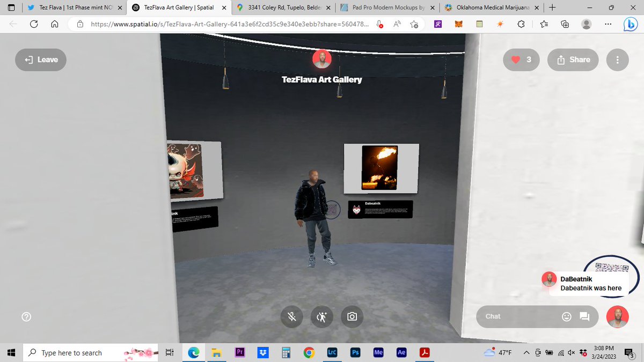Like the space with the heart button
This screenshot has width=644, height=362.
[521, 60]
